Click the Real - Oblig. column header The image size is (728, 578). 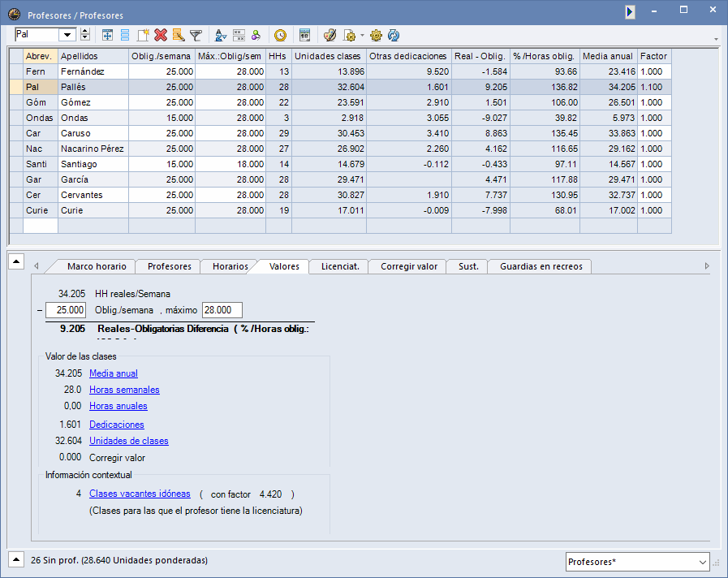[x=480, y=56]
